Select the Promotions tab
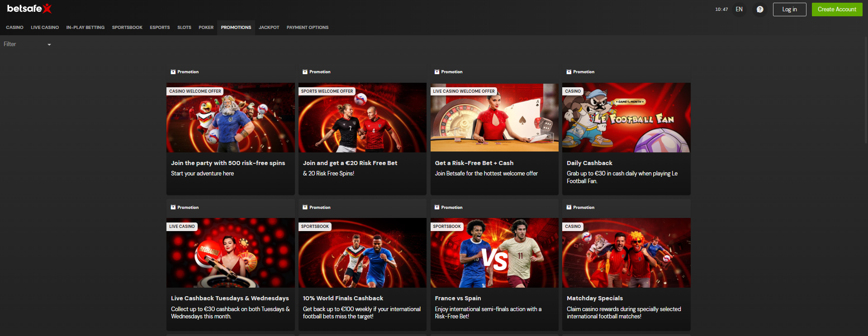The width and height of the screenshot is (868, 336). 236,28
